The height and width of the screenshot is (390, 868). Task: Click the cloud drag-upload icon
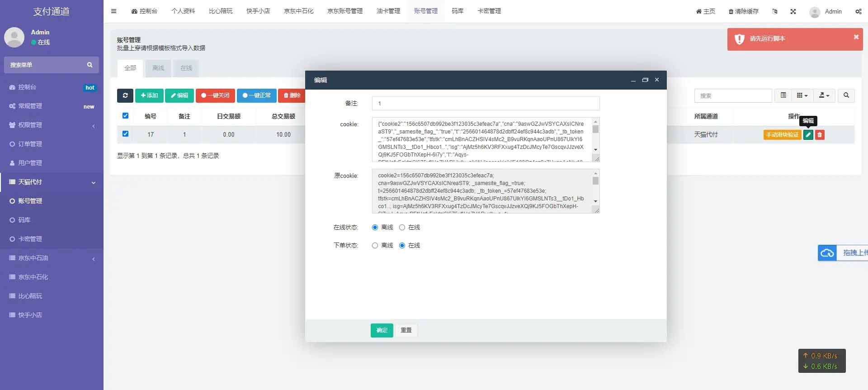tap(827, 253)
